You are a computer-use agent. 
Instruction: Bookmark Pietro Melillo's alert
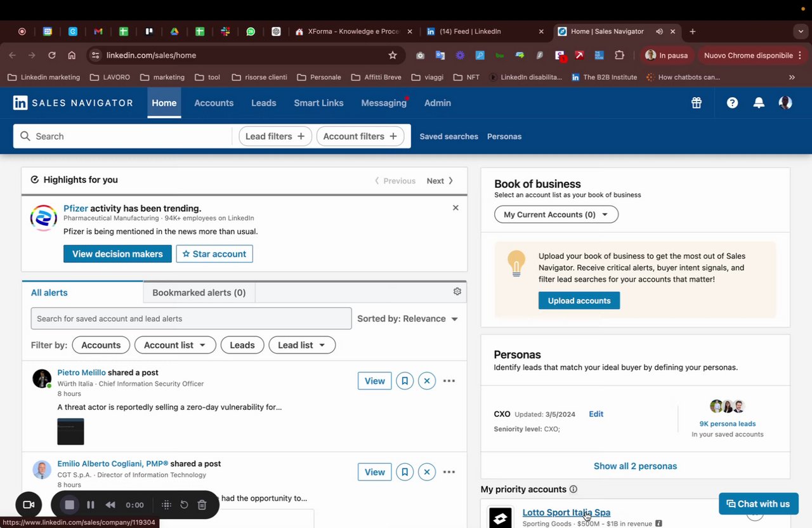pos(405,381)
